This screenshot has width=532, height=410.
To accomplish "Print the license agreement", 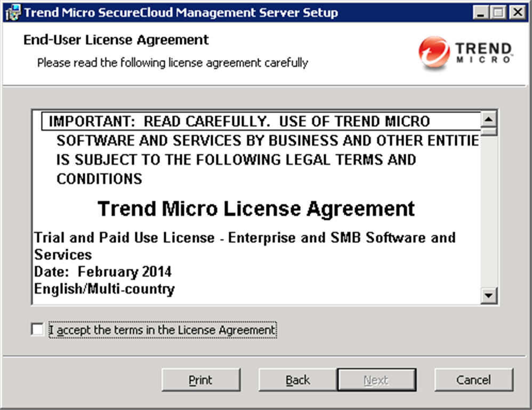I will 200,380.
